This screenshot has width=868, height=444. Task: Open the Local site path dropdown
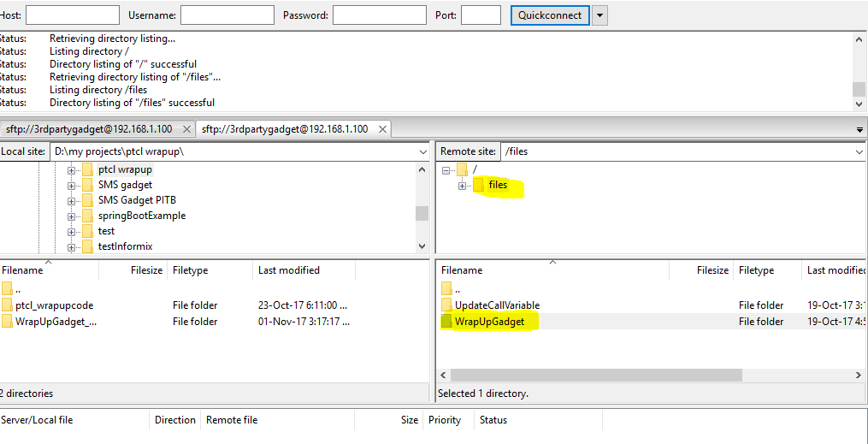(x=422, y=151)
